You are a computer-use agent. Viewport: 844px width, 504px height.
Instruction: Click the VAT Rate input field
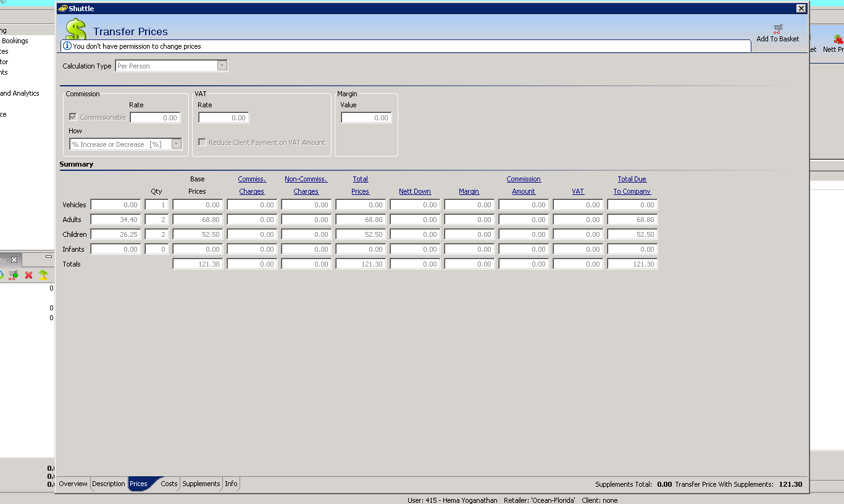(x=224, y=118)
